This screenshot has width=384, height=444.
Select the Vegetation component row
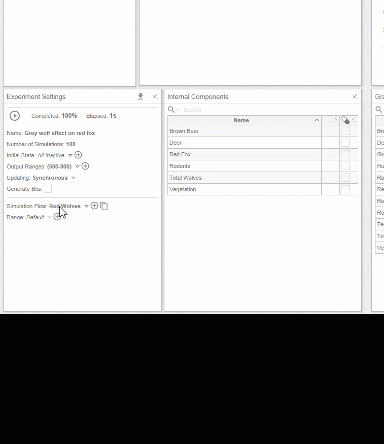click(x=263, y=189)
